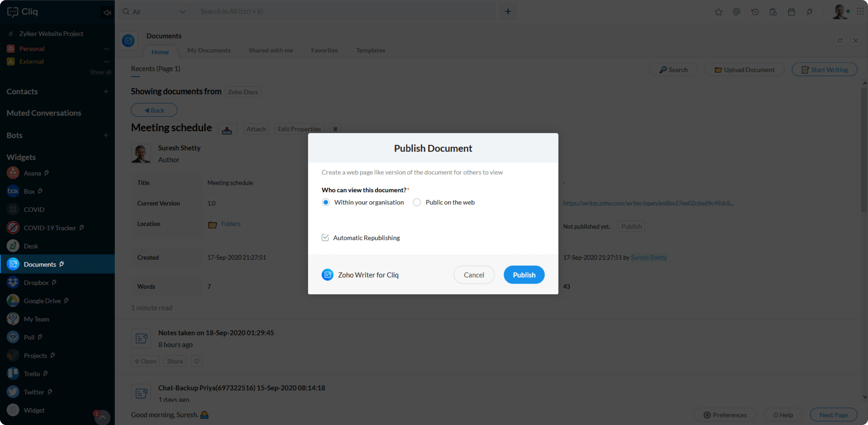Click the plus button next to search
The height and width of the screenshot is (425, 868).
(508, 11)
